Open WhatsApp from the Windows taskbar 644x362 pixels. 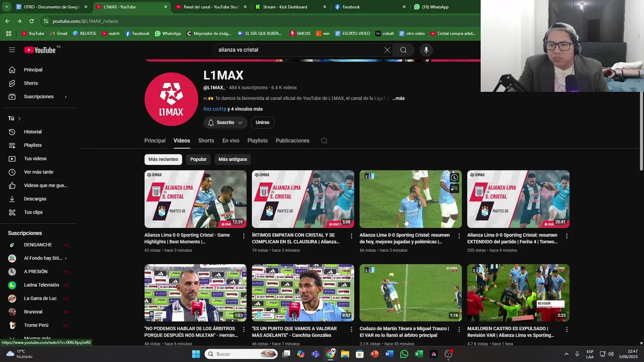click(x=404, y=354)
